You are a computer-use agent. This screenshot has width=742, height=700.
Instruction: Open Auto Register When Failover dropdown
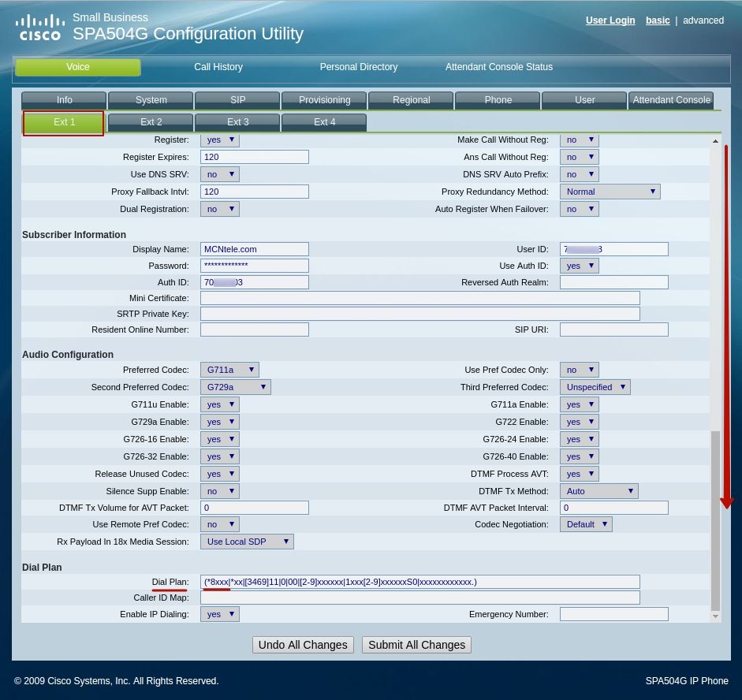pyautogui.click(x=580, y=209)
